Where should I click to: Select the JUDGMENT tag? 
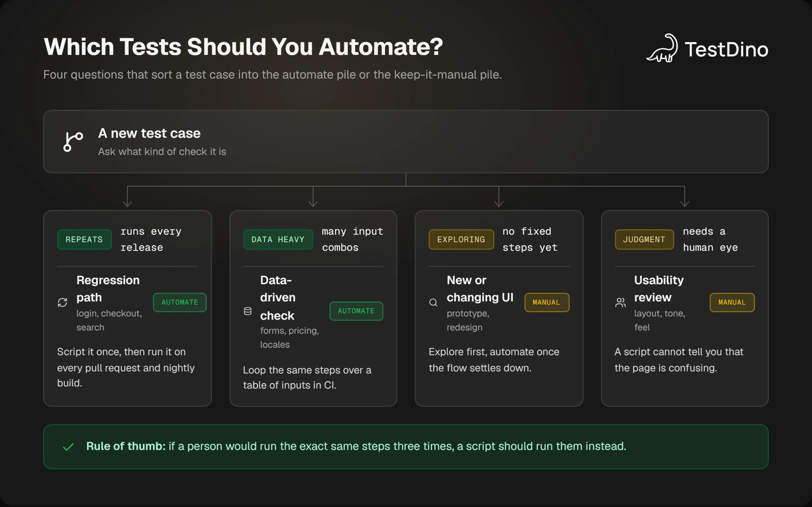(644, 239)
